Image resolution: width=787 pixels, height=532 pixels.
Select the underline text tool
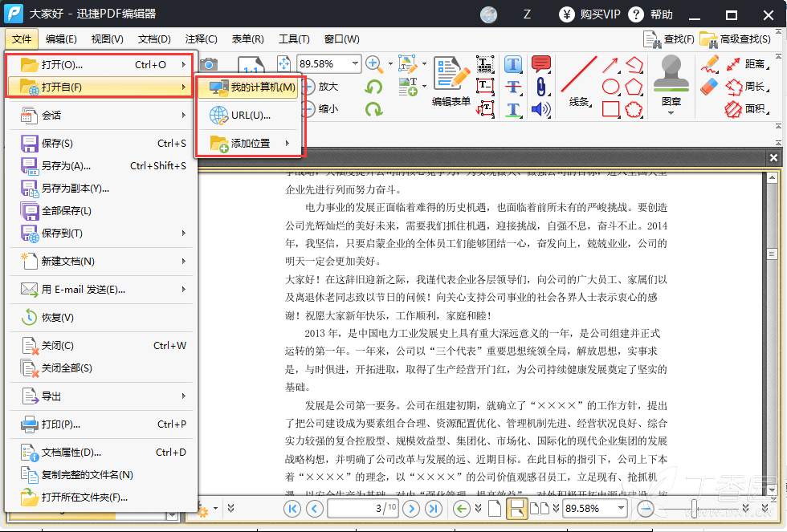(513, 110)
